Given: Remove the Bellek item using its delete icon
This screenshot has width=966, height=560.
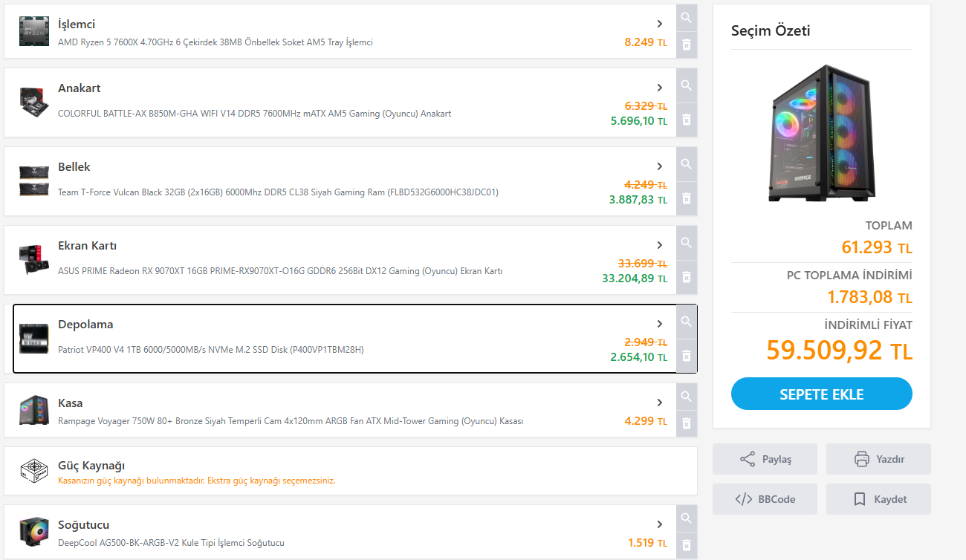Looking at the screenshot, I should click(687, 198).
